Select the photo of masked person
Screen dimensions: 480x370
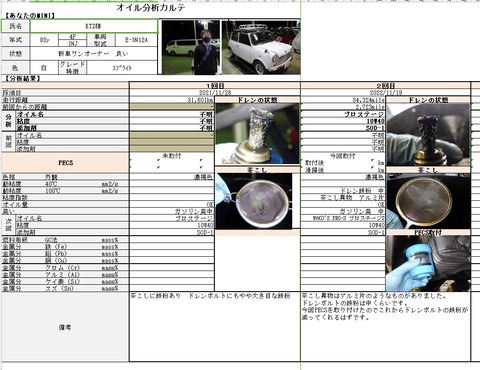(x=191, y=47)
